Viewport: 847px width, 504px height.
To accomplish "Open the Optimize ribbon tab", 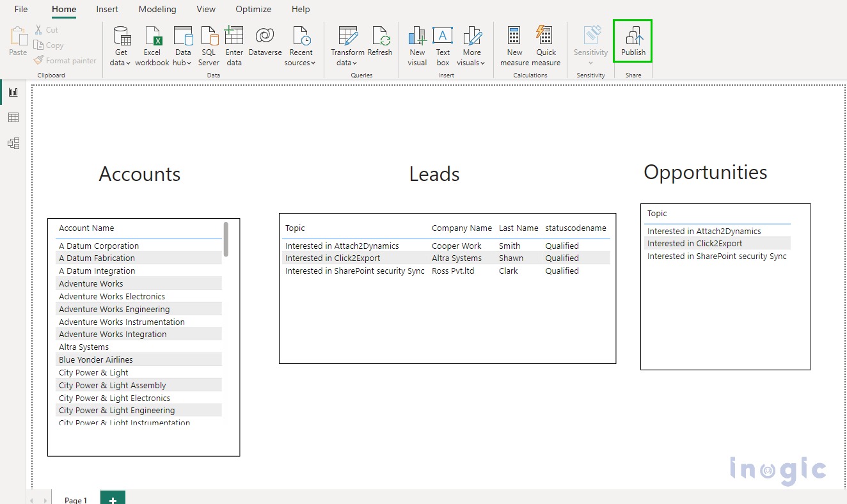I will pos(253,9).
